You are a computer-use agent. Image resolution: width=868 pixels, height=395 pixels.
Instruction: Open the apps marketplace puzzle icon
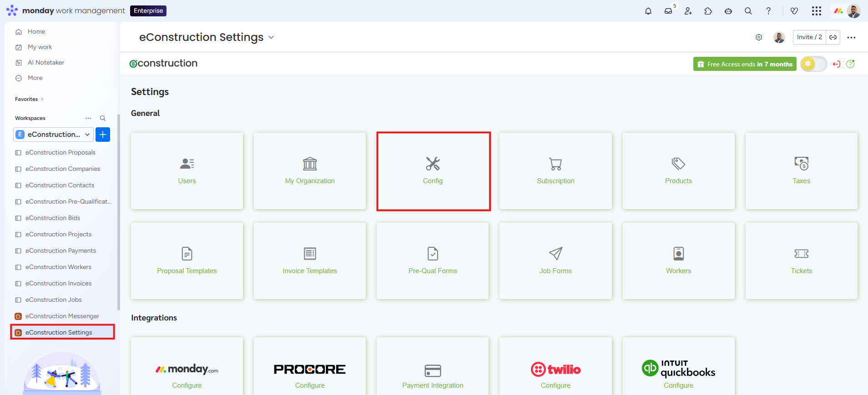tap(708, 11)
